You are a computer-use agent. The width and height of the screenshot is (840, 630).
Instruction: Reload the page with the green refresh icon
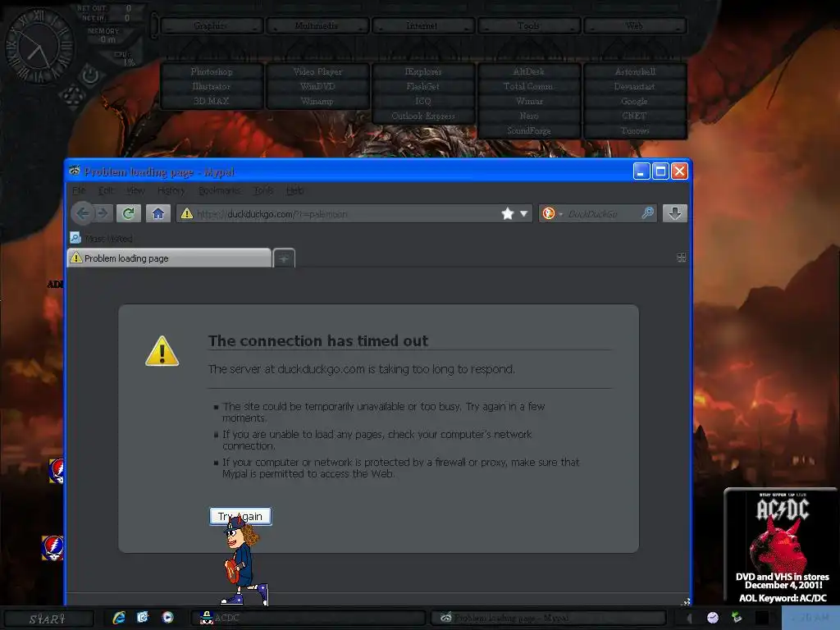[128, 214]
